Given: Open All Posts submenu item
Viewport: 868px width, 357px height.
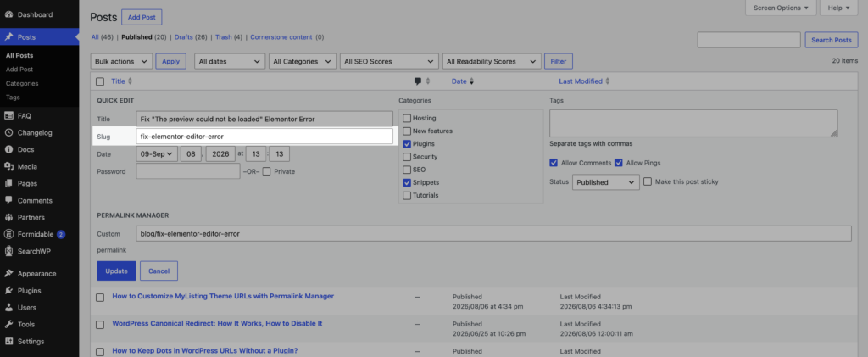Looking at the screenshot, I should [x=19, y=55].
